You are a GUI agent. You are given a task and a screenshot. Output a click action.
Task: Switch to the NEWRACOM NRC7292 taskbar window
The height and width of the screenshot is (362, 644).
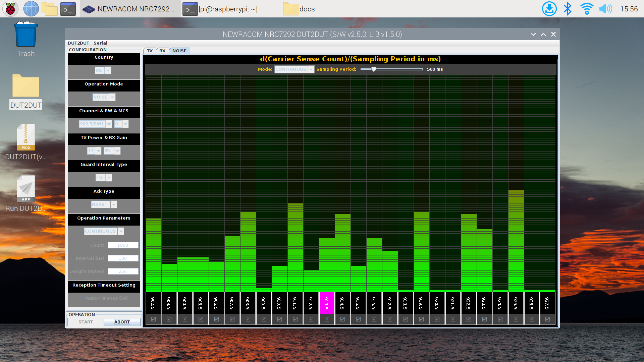tap(130, 9)
